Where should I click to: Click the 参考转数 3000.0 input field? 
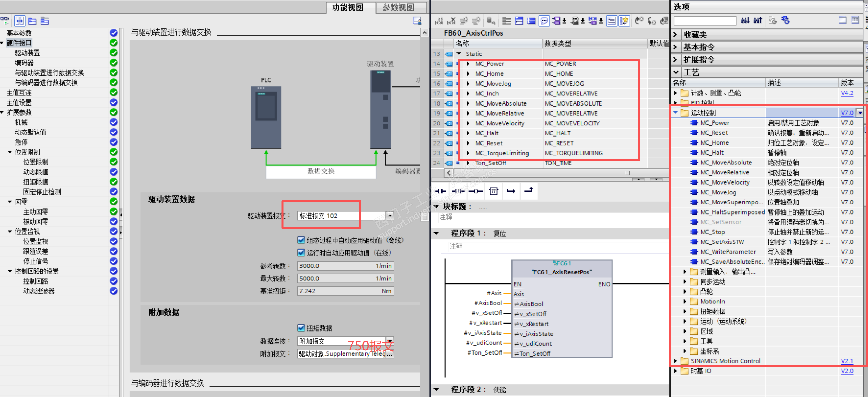click(334, 266)
